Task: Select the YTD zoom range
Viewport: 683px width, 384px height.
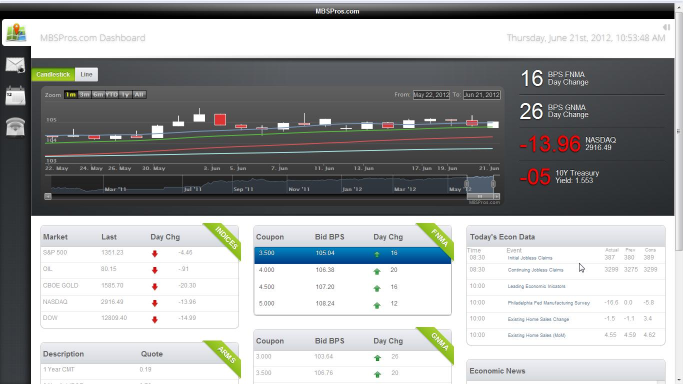Action: point(112,94)
